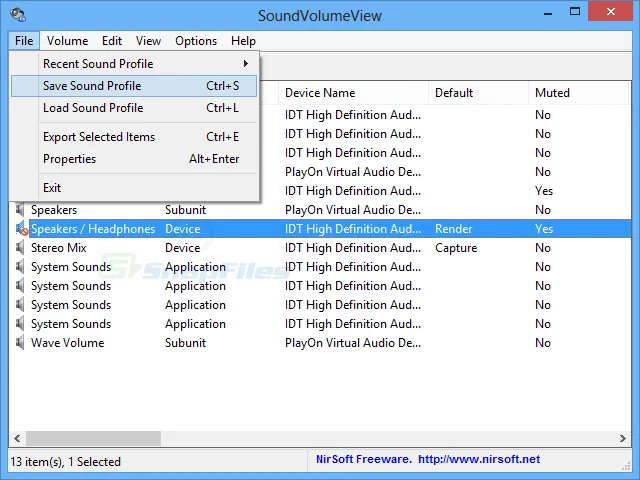Viewport: 640px width, 480px height.
Task: Sort by the Default column header
Action: (x=478, y=93)
